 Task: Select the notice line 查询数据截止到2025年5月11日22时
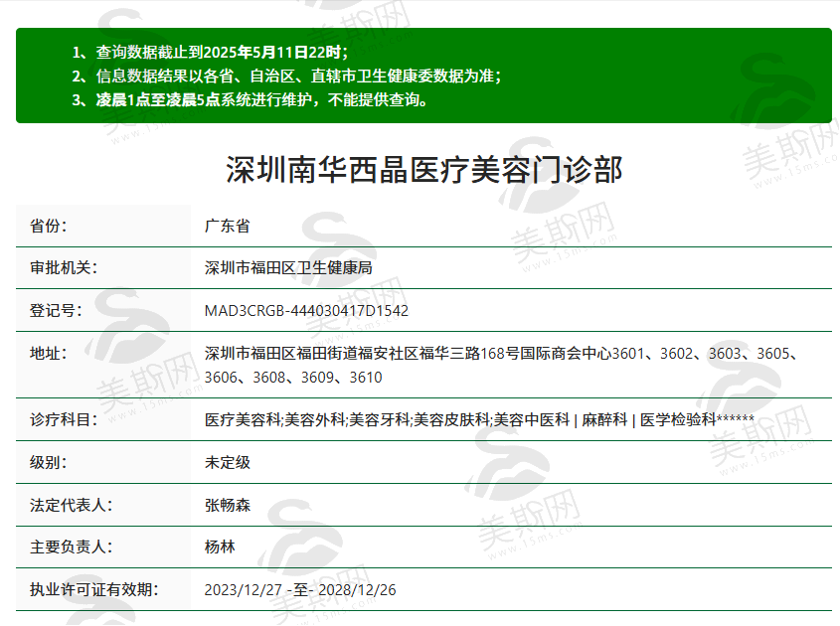click(x=210, y=52)
